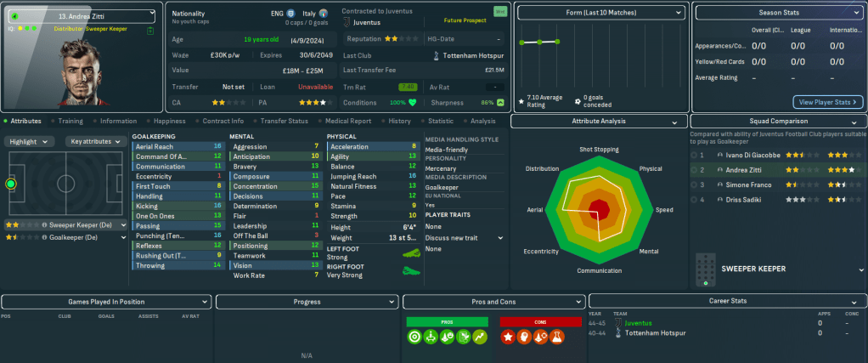The height and width of the screenshot is (363, 868).
Task: Open the Medical Report tab
Action: point(347,121)
